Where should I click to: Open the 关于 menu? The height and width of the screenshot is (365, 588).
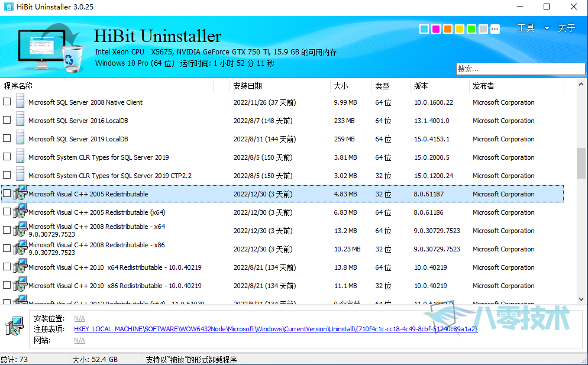point(566,28)
